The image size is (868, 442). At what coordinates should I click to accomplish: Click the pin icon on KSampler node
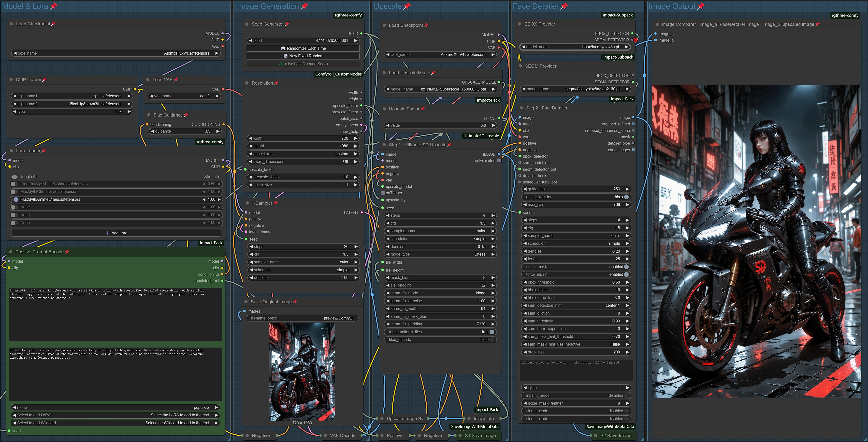tap(275, 203)
